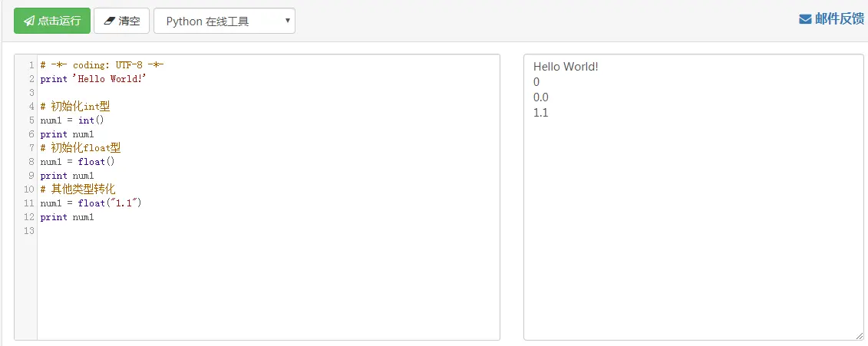Click the output area resize handle corner
Image resolution: width=868 pixels, height=346 pixels.
pyautogui.click(x=859, y=335)
